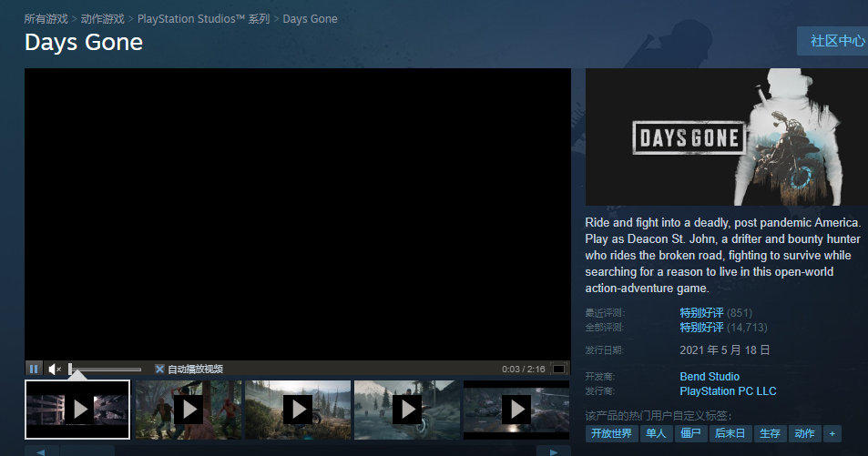Select the 僵尸 tag
Viewport: 868px width, 456px height.
pyautogui.click(x=690, y=433)
